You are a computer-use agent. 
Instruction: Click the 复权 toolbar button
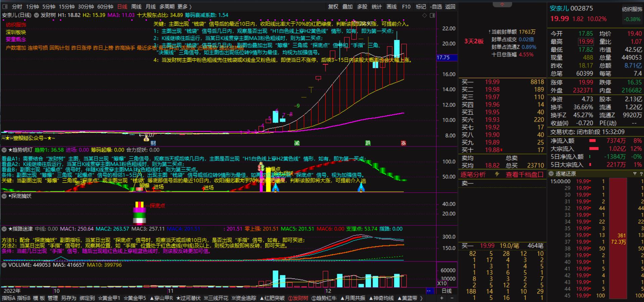[333, 6]
